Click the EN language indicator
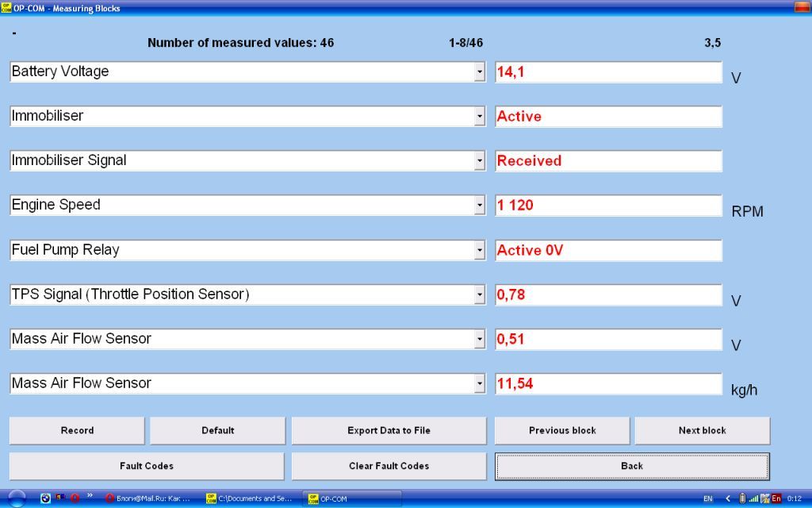 coord(708,498)
